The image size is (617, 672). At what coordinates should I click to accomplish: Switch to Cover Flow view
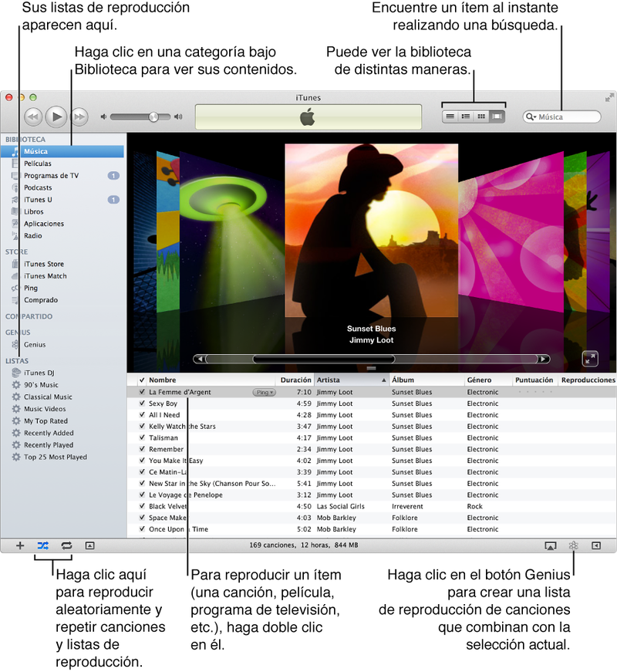pyautogui.click(x=497, y=117)
